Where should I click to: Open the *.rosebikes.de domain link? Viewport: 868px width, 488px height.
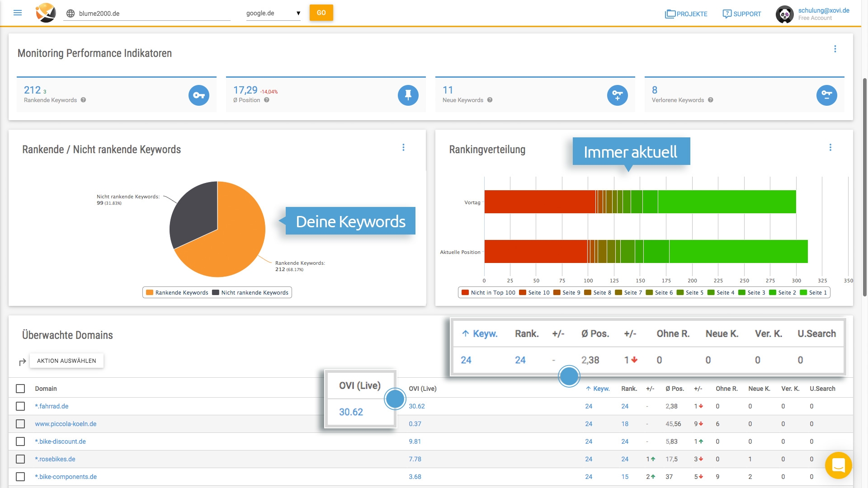pos(55,459)
